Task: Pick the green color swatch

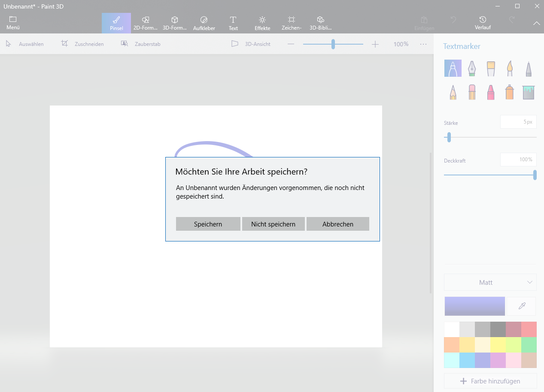Action: click(x=529, y=345)
